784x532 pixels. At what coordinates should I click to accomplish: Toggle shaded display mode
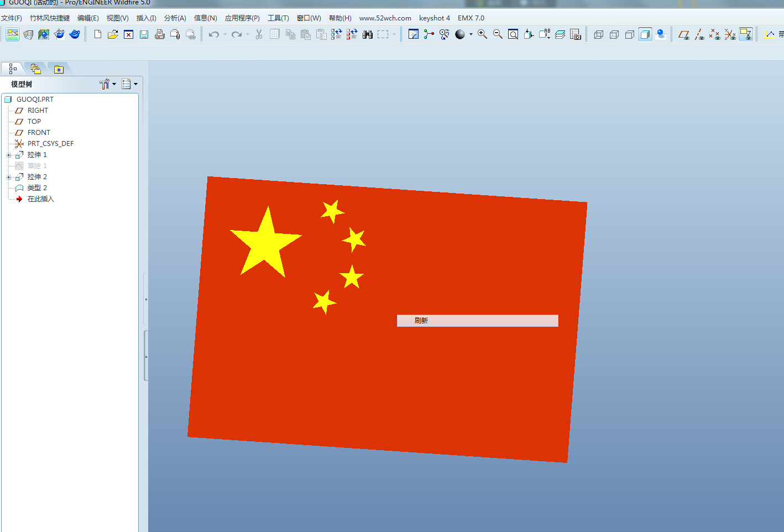645,34
